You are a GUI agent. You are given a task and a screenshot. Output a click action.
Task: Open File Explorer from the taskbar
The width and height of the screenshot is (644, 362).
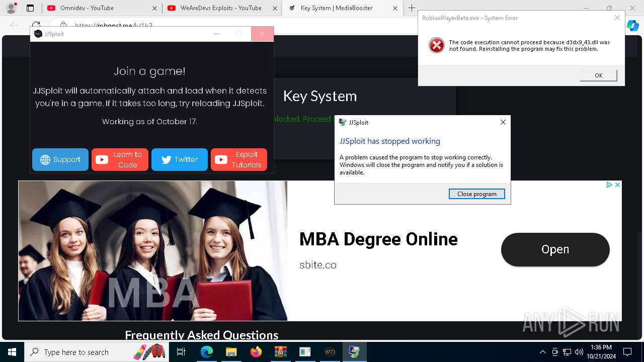click(231, 352)
